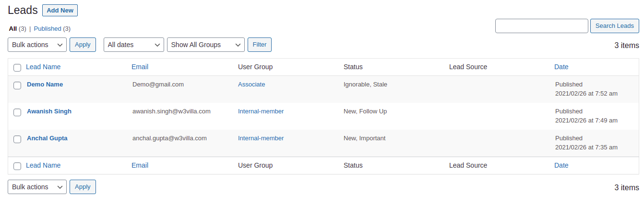Image resolution: width=644 pixels, height=208 pixels.
Task: Select the Demo Name lead checkbox
Action: click(x=17, y=86)
